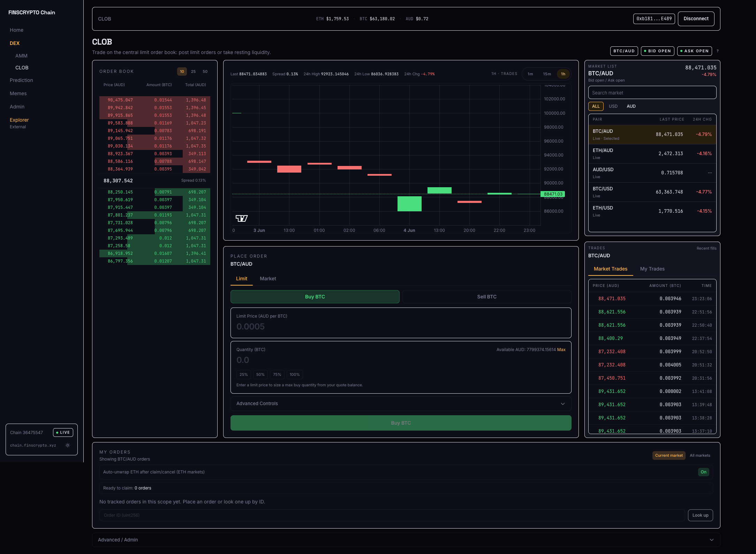The width and height of the screenshot is (756, 554).
Task: Select Buy BTC side toggle
Action: [315, 297]
